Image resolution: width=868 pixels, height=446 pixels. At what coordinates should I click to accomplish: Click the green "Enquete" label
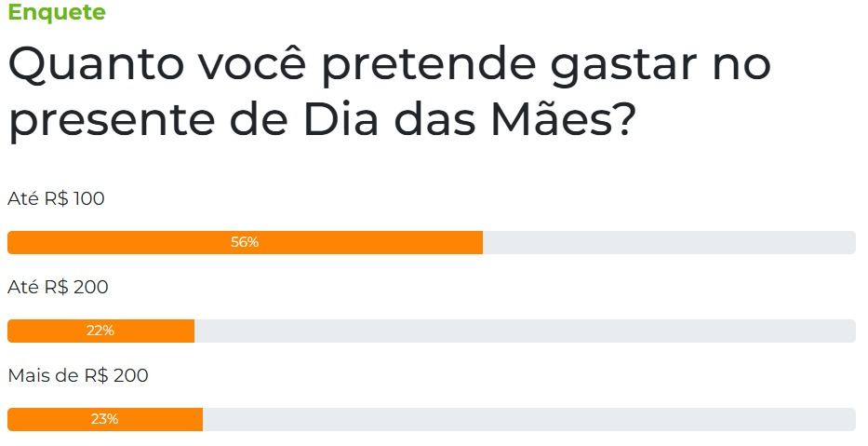(57, 11)
